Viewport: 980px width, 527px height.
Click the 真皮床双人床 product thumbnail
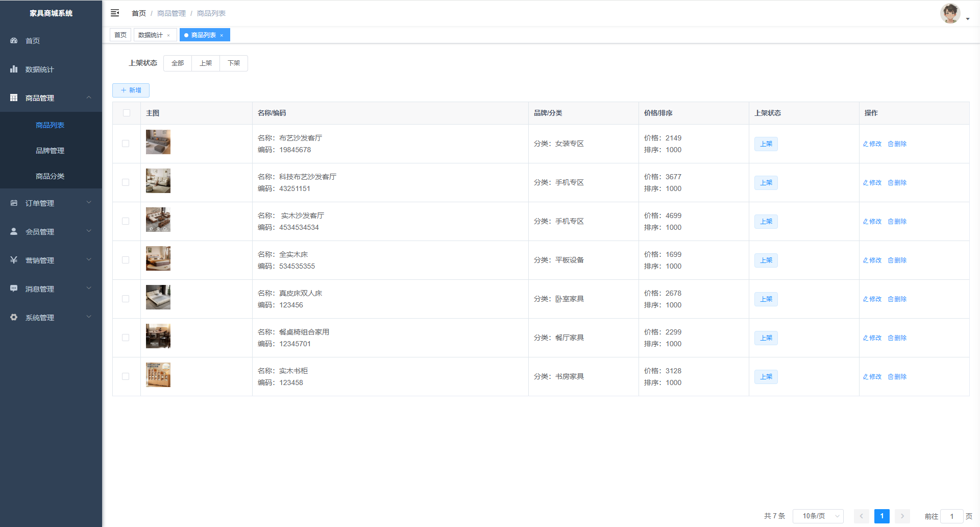tap(158, 297)
